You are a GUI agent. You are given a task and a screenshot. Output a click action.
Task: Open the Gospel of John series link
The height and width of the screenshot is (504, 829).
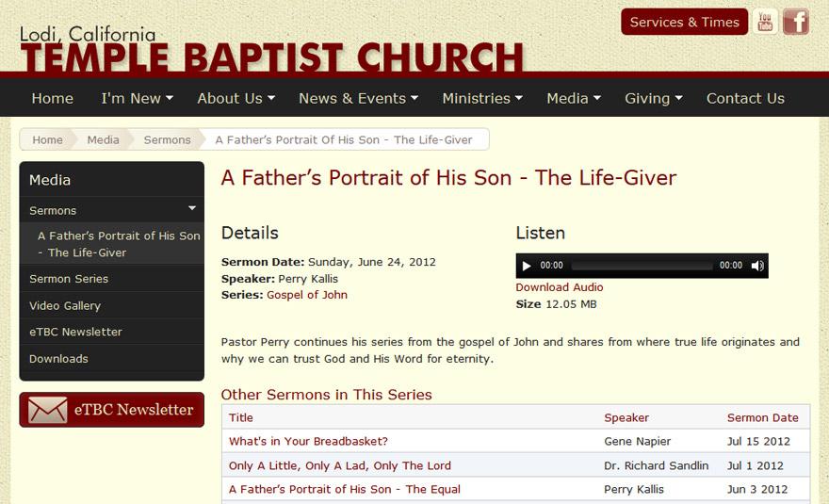pyautogui.click(x=307, y=295)
